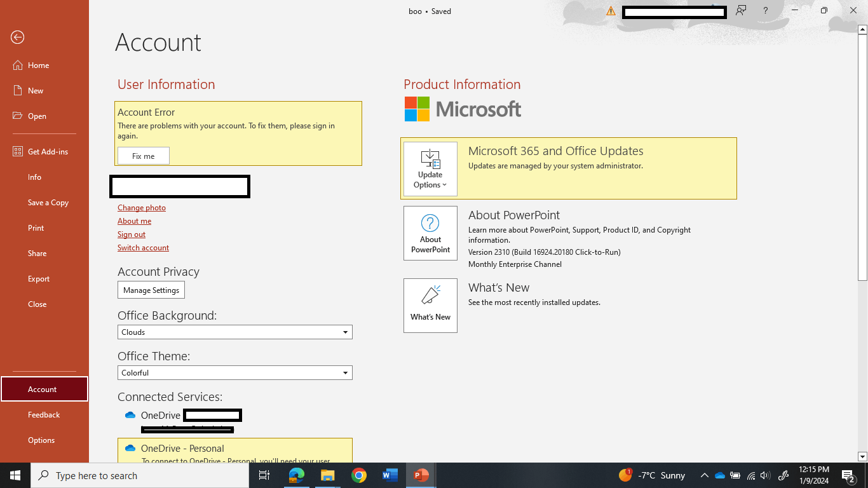Switch to Word from the taskbar
868x488 pixels.
390,475
